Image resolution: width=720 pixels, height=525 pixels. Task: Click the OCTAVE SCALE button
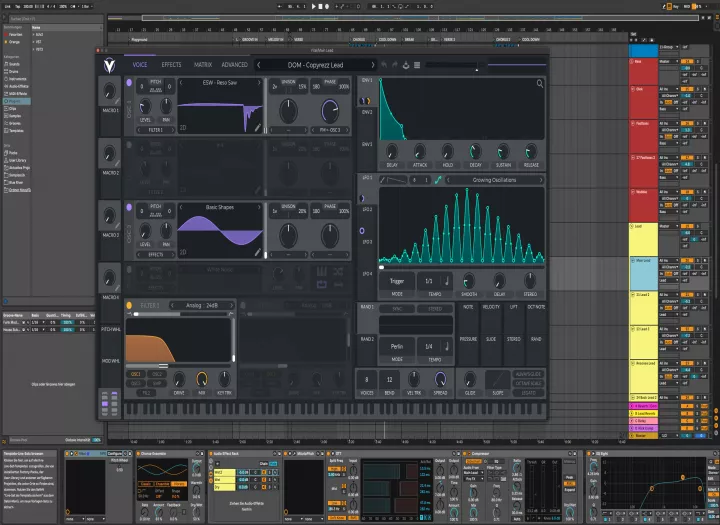coord(528,383)
